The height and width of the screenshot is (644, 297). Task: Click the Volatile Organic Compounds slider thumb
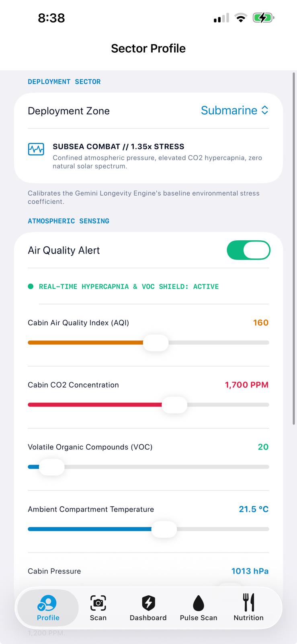coord(51,467)
